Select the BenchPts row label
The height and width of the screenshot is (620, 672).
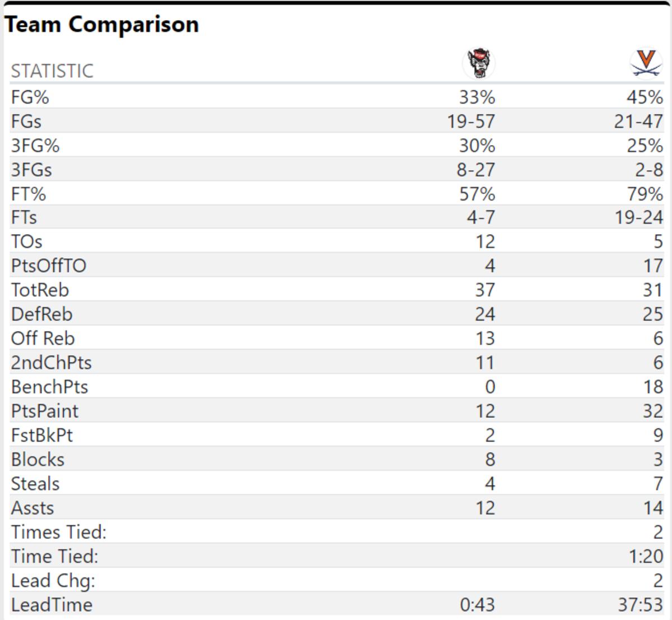click(49, 387)
